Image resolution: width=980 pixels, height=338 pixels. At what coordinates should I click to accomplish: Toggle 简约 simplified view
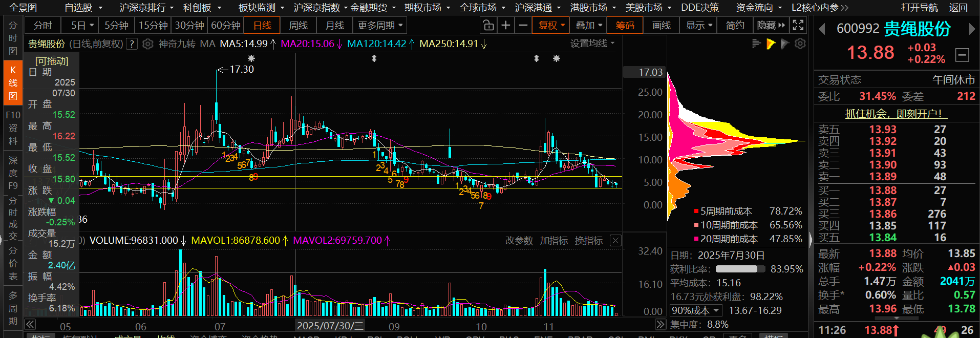coord(735,25)
